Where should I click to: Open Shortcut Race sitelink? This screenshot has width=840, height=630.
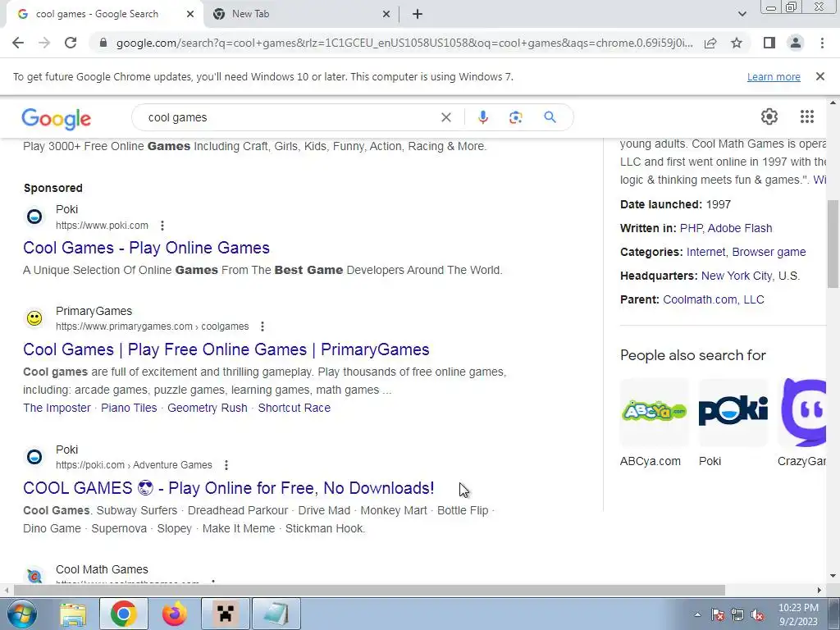294,408
